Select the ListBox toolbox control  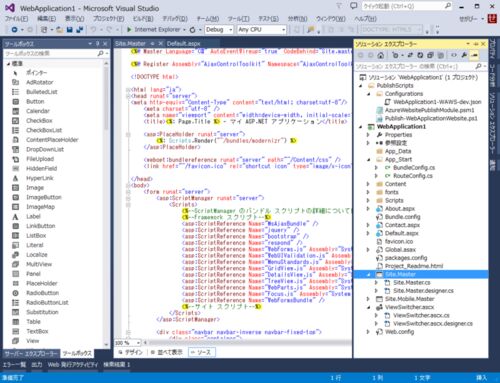(x=36, y=235)
